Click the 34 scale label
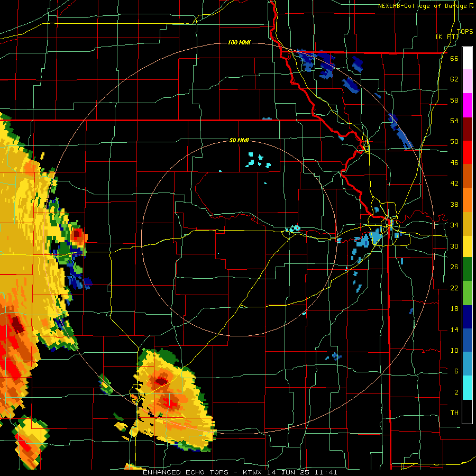Screen dimensions: 476x476 coord(454,225)
